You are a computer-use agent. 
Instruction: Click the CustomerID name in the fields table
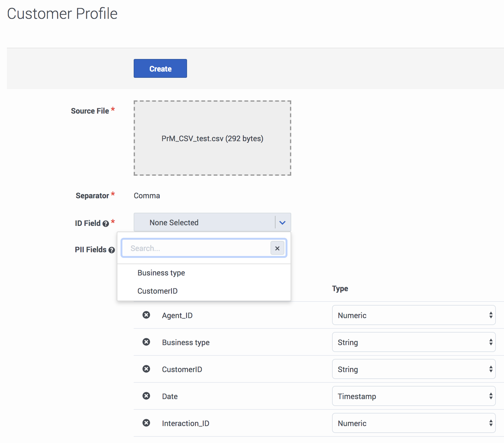coord(182,370)
